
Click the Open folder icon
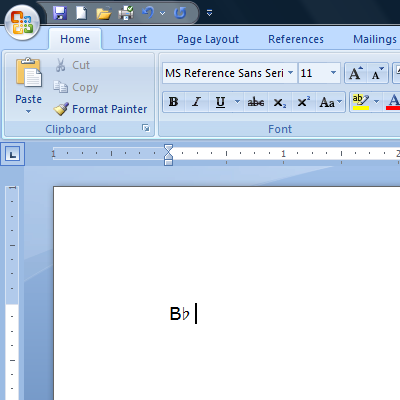(x=104, y=13)
